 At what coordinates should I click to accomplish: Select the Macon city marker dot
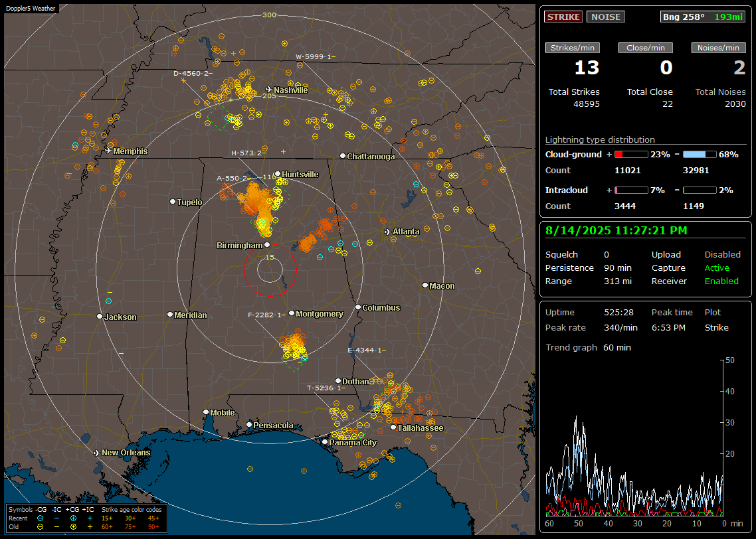[x=425, y=285]
